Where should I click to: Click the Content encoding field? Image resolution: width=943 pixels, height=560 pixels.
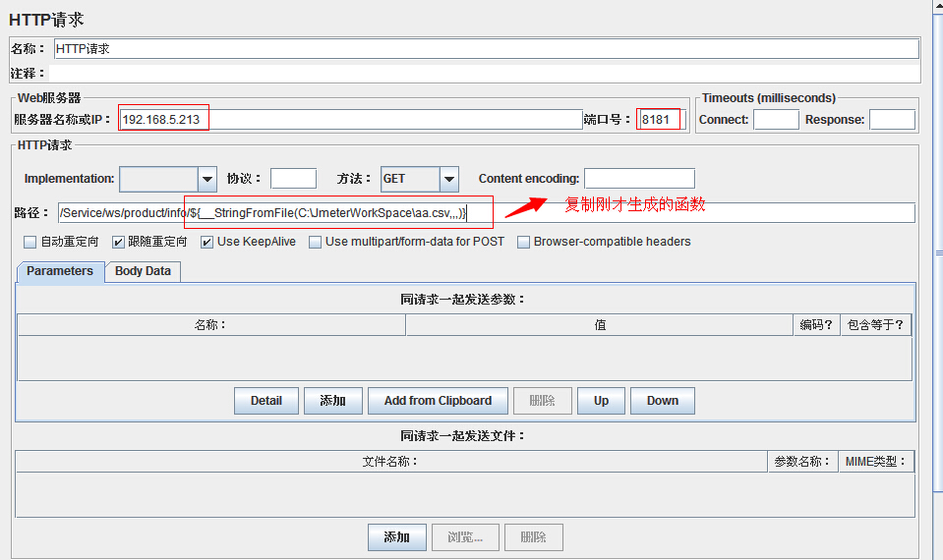639,179
